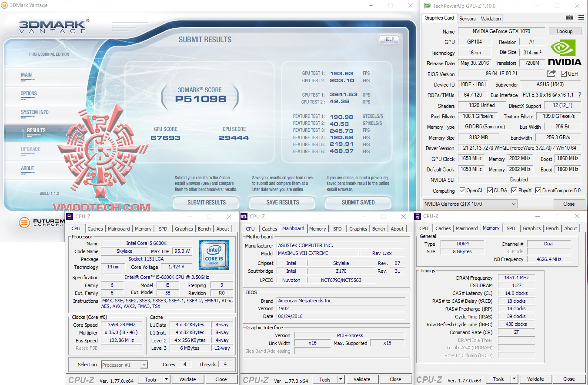The image size is (588, 385).
Task: Click the NVIDIA logo in GPU-Z
Action: point(565,52)
